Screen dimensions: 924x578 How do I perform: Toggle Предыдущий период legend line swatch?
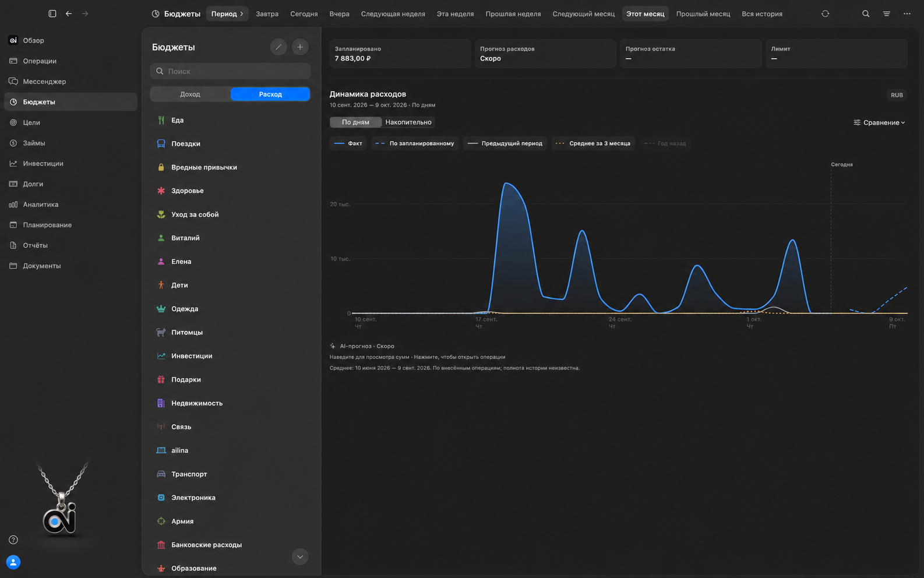point(472,143)
